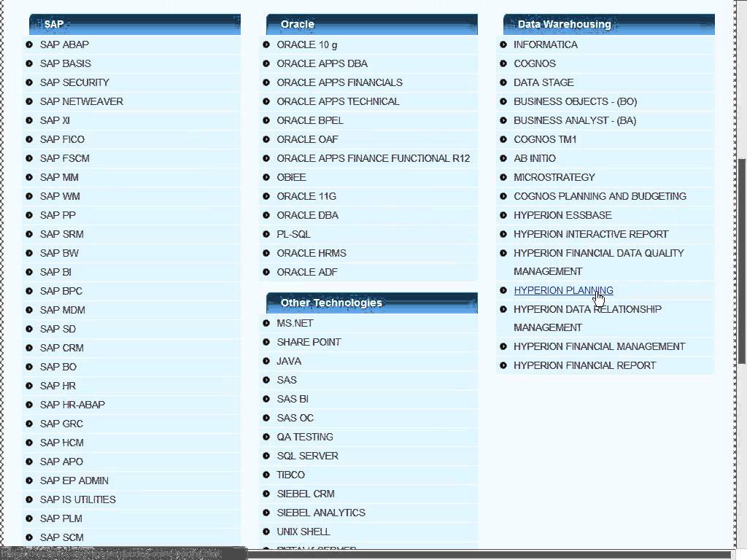Open SAP EP ADMIN link

point(74,481)
